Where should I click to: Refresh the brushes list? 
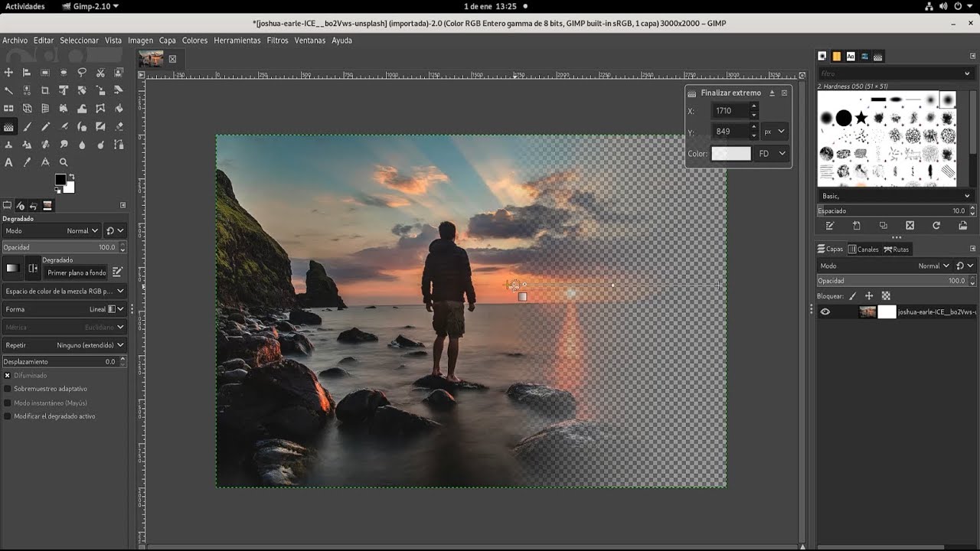coord(936,226)
